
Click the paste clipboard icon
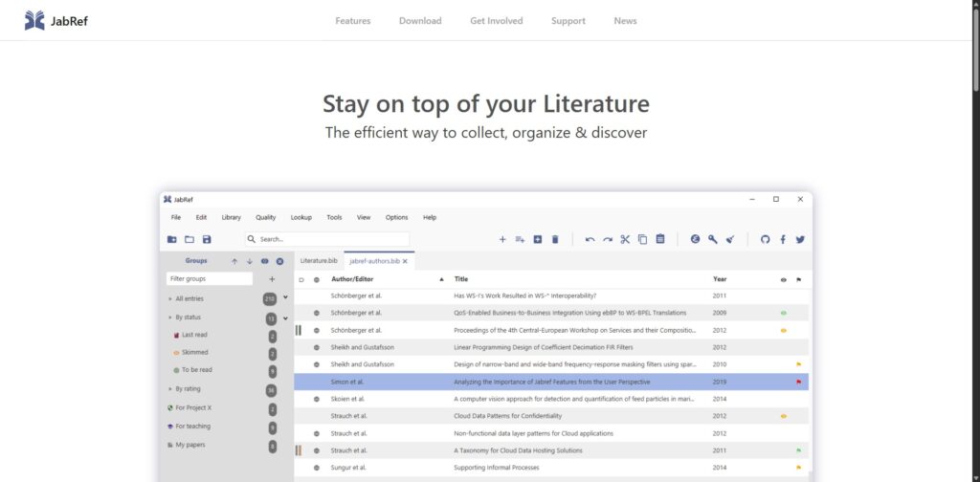coord(660,239)
